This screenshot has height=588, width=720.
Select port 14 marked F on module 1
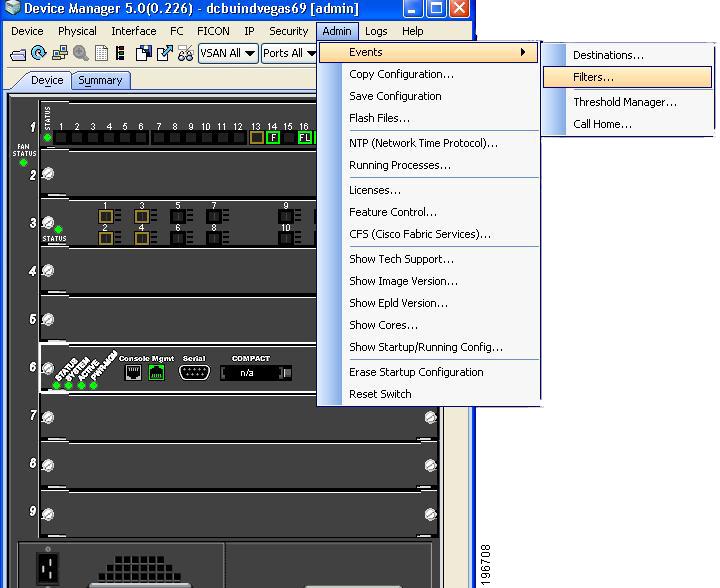(272, 138)
